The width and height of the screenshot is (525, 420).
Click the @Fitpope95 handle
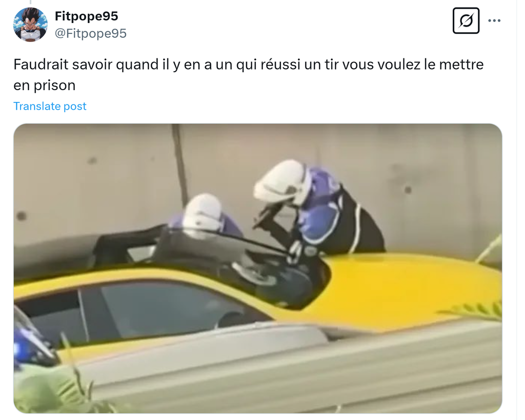(90, 33)
